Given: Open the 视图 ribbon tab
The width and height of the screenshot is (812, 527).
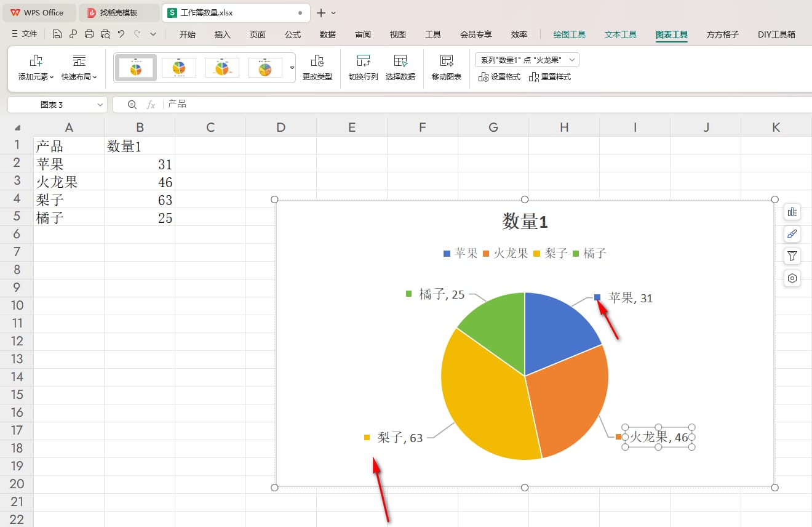Looking at the screenshot, I should click(398, 34).
